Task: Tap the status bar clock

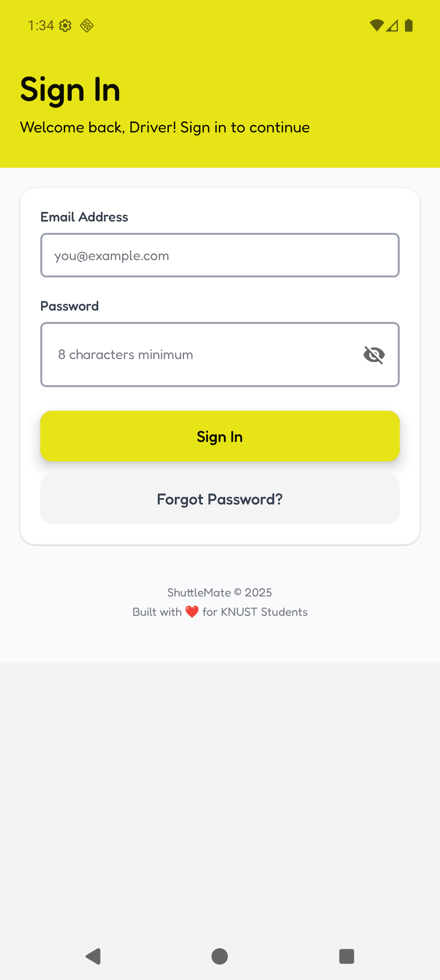Action: pos(41,26)
